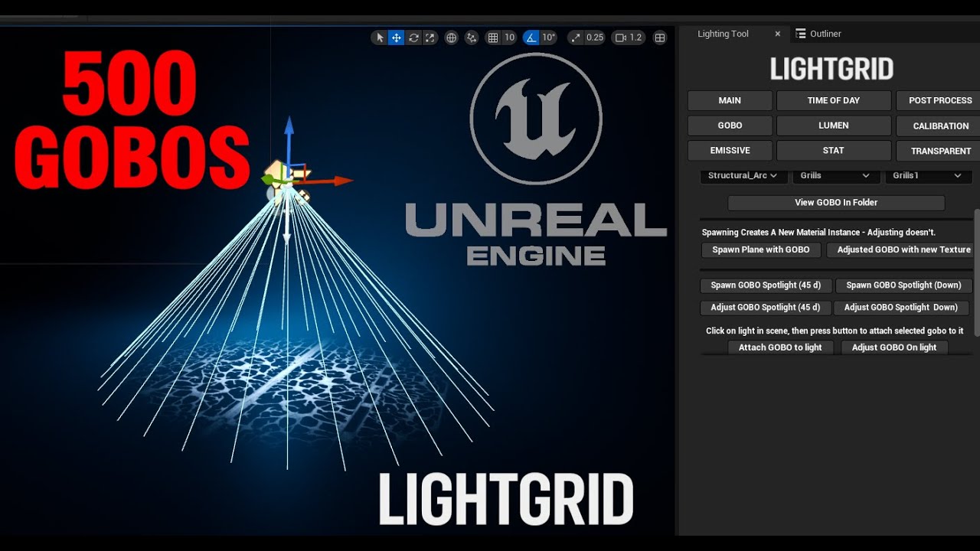This screenshot has width=980, height=551.
Task: Open grid snap value 10 dropdown
Action: click(509, 37)
